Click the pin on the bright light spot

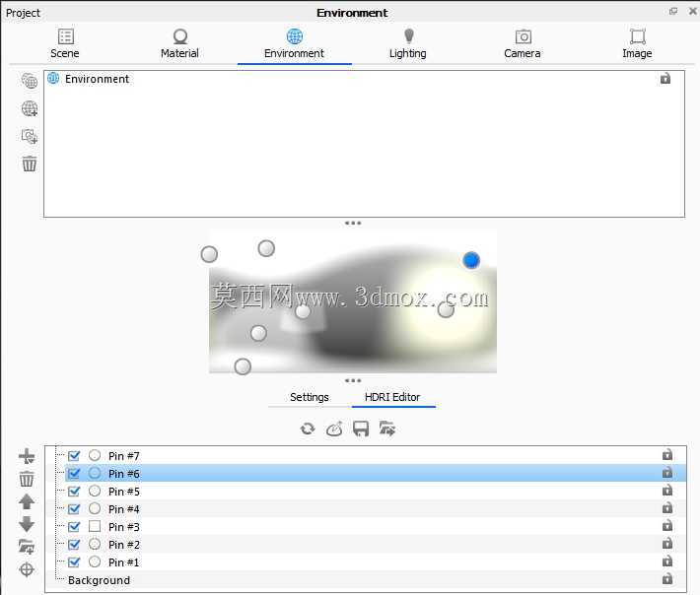coord(445,309)
